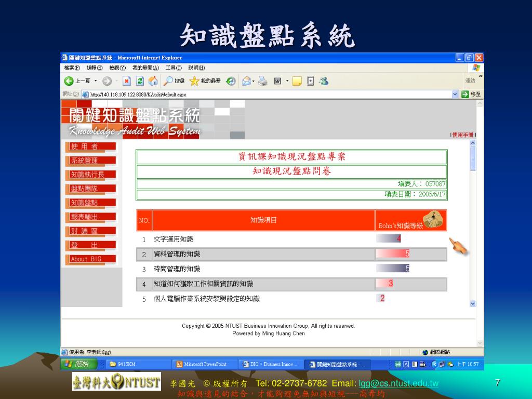Image resolution: width=532 pixels, height=399 pixels.
Task: Open the Mail envelope icon
Action: click(x=247, y=81)
